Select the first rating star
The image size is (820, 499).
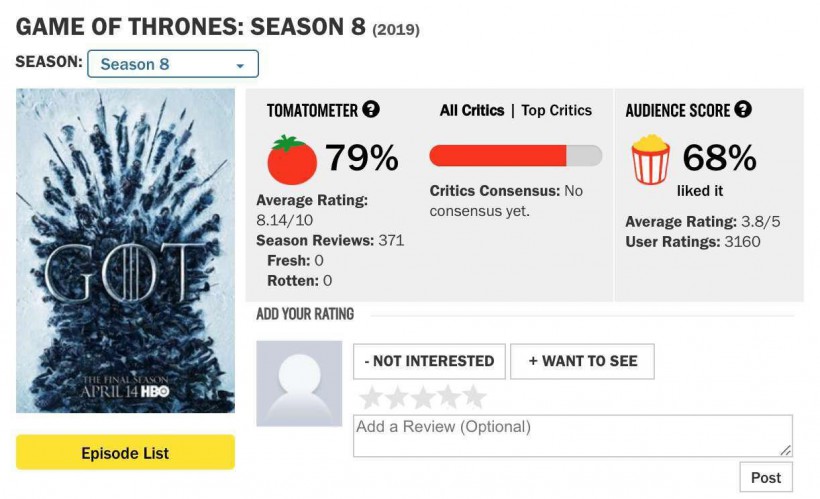click(x=371, y=398)
